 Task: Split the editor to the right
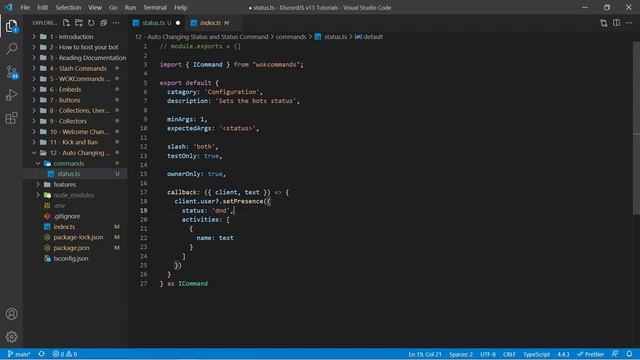[x=616, y=23]
